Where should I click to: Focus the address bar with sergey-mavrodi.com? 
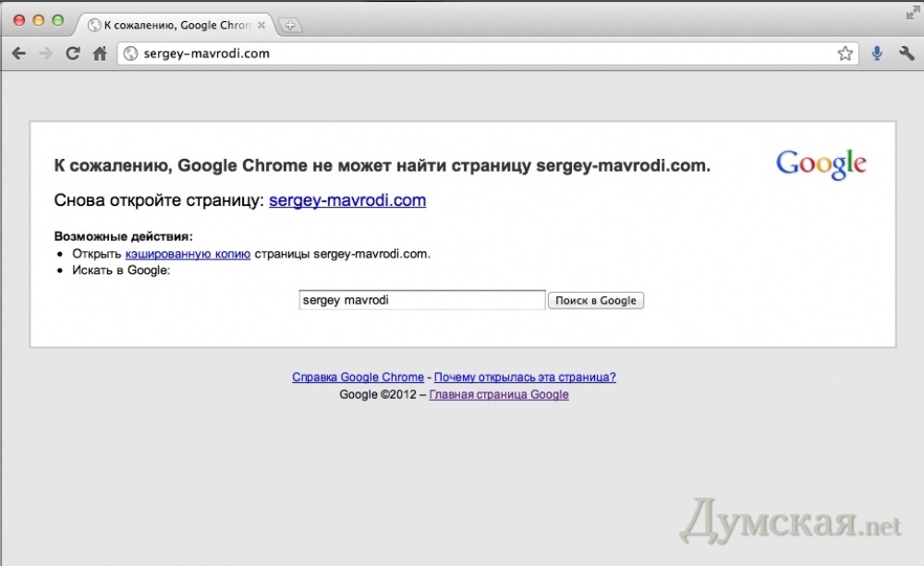pos(462,54)
